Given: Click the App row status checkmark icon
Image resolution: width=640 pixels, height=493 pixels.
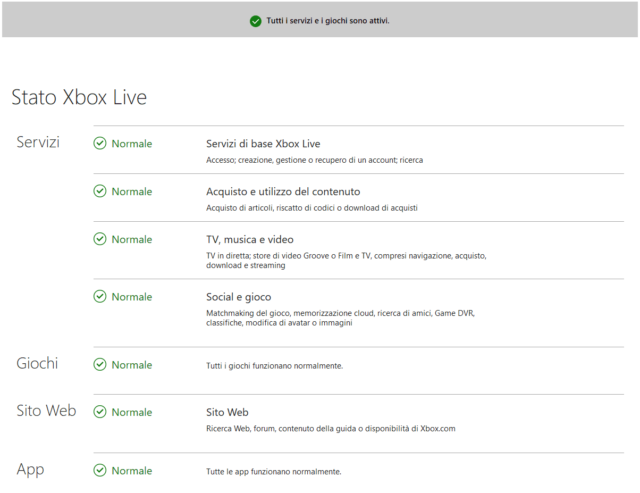Looking at the screenshot, I should click(x=99, y=470).
